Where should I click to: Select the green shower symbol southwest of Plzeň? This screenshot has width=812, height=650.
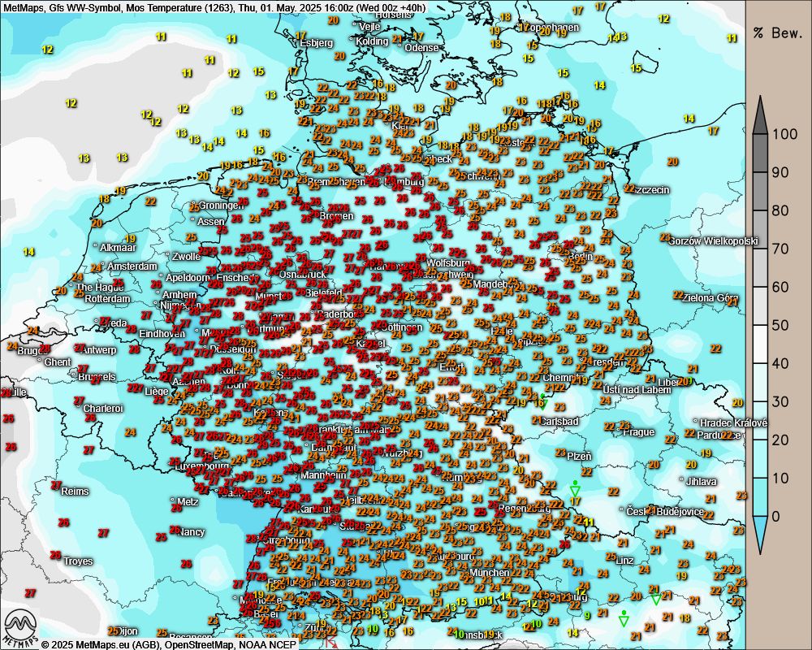pyautogui.click(x=575, y=487)
